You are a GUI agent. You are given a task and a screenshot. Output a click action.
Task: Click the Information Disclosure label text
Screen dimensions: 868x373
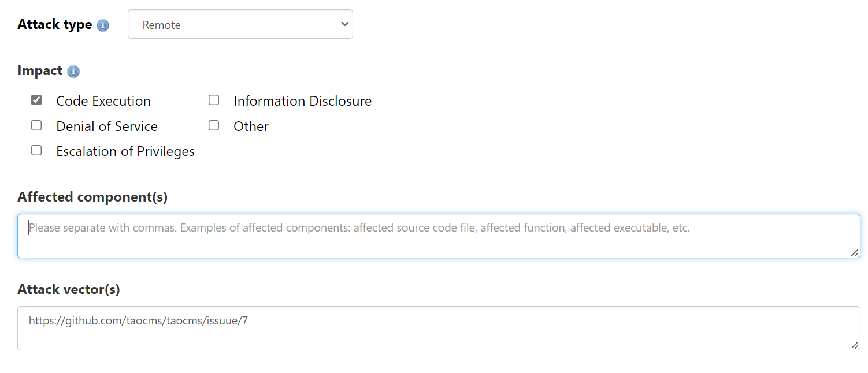coord(302,101)
